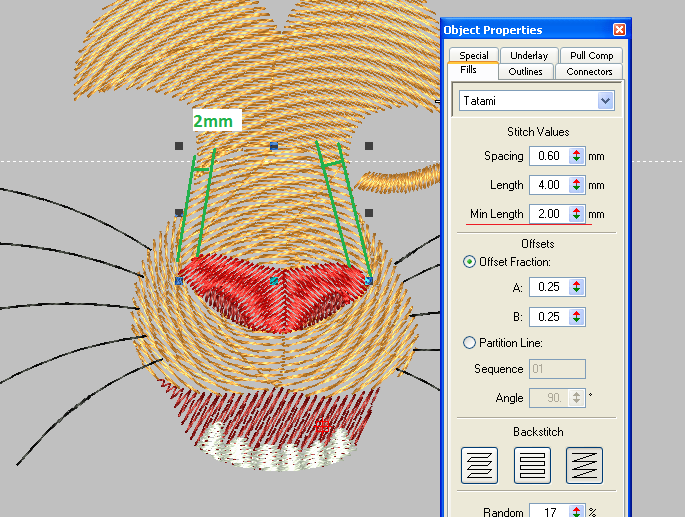Close the Object Properties panel
686x518 pixels.
[619, 30]
